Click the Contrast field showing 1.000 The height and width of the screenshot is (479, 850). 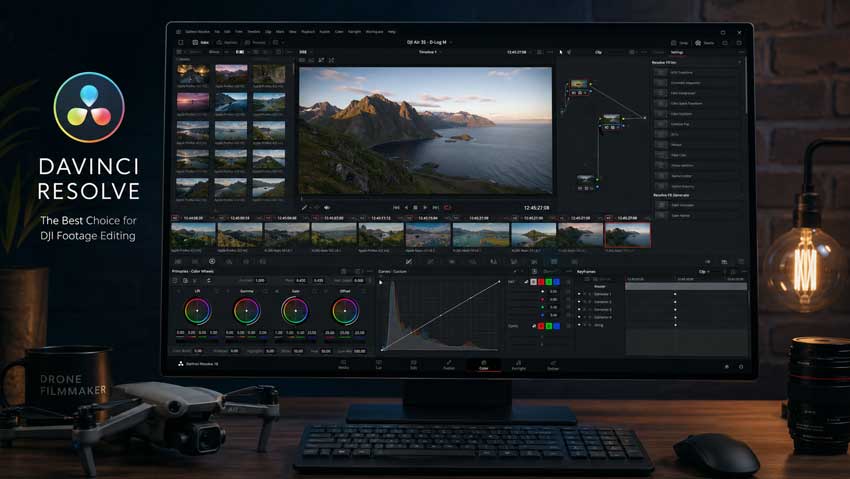tap(260, 280)
